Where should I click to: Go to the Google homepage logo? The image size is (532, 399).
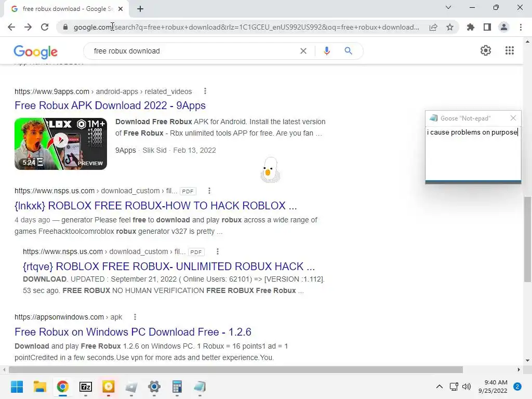[x=36, y=51]
